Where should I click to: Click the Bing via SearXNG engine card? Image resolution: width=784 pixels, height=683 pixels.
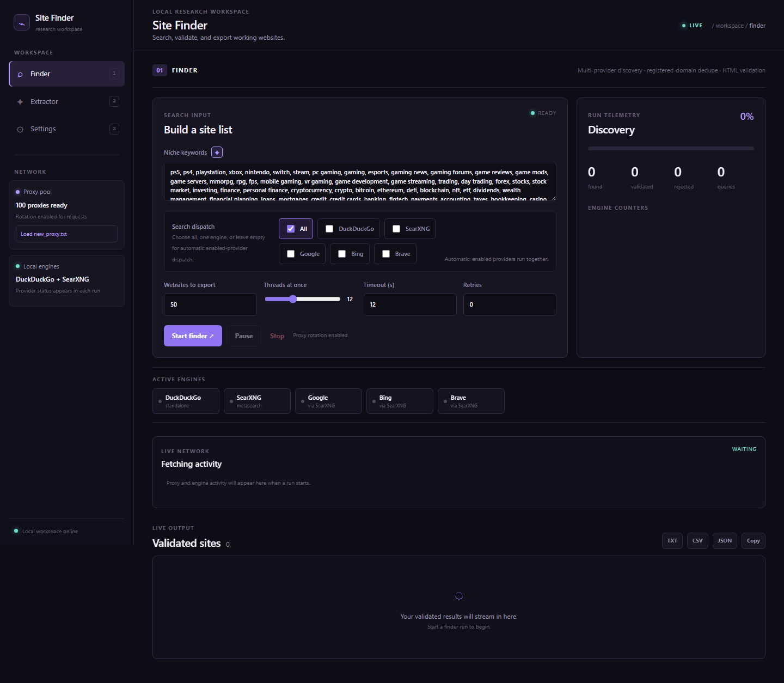(x=400, y=401)
